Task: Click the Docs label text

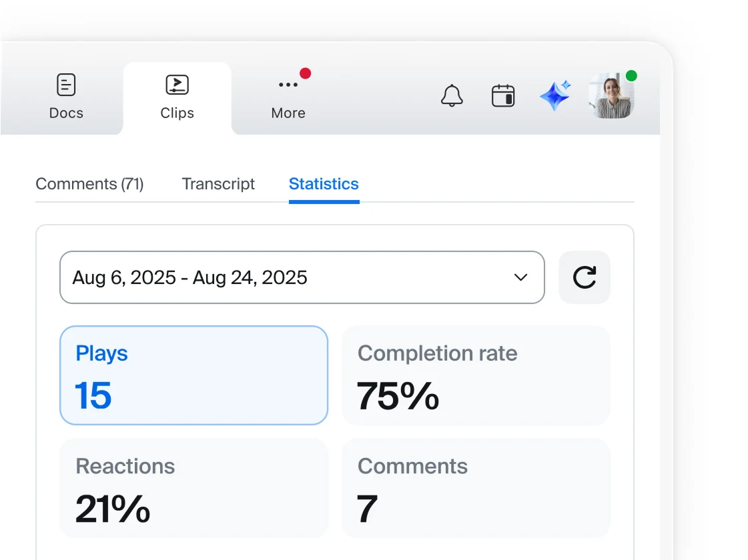Action: click(x=66, y=113)
